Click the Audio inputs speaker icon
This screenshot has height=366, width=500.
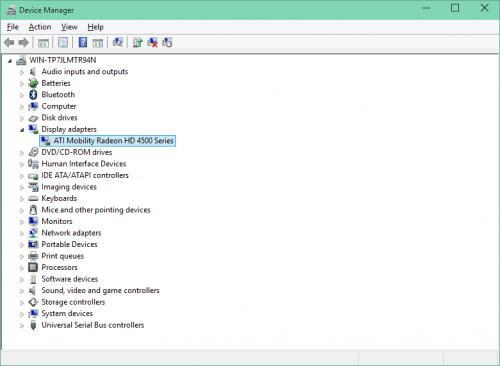point(33,72)
